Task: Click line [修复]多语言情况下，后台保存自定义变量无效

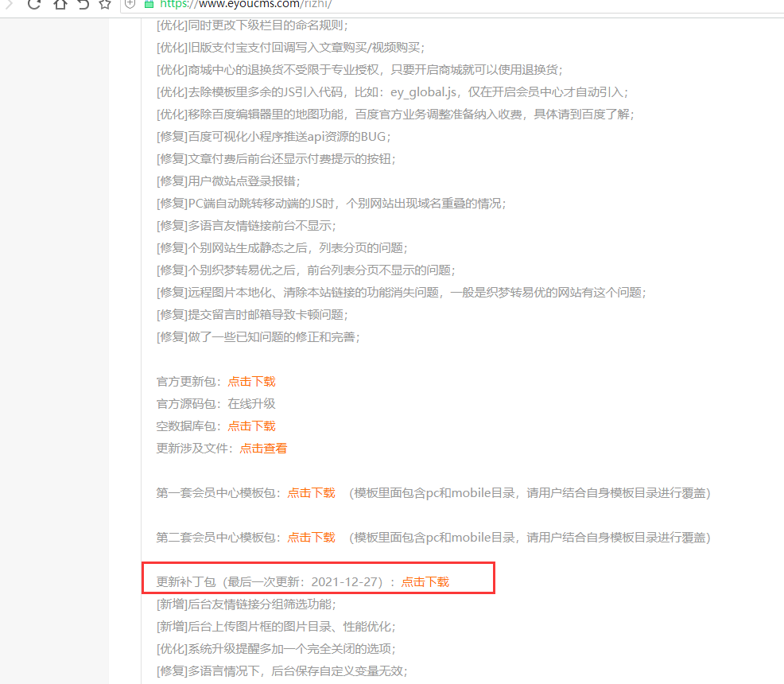Action: (282, 671)
